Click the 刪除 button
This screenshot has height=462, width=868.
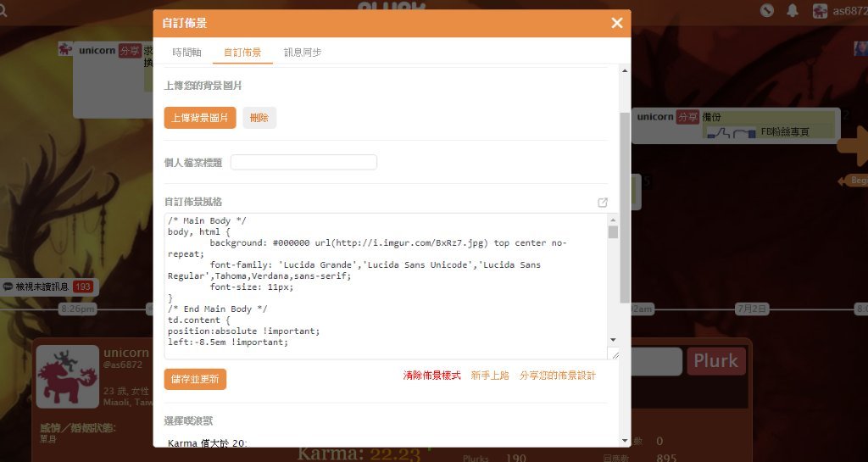click(259, 118)
